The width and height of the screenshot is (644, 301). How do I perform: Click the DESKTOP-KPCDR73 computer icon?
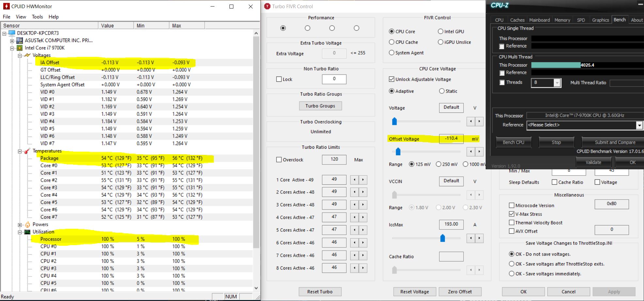coord(12,33)
